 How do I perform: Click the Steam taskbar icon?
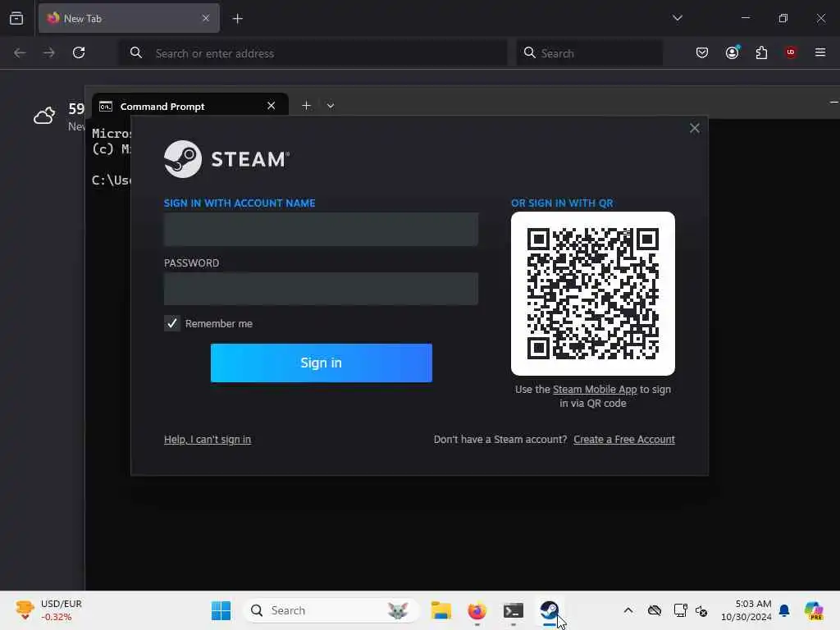[x=549, y=610]
